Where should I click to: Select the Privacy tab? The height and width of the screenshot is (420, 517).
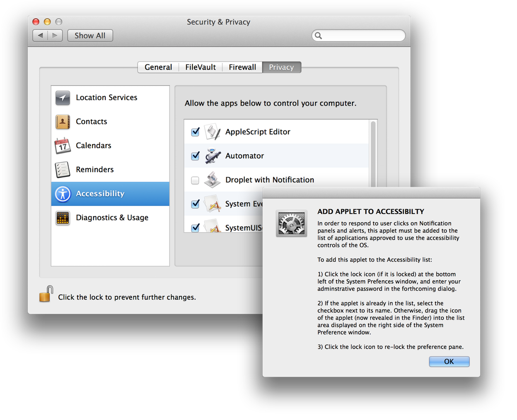click(282, 67)
